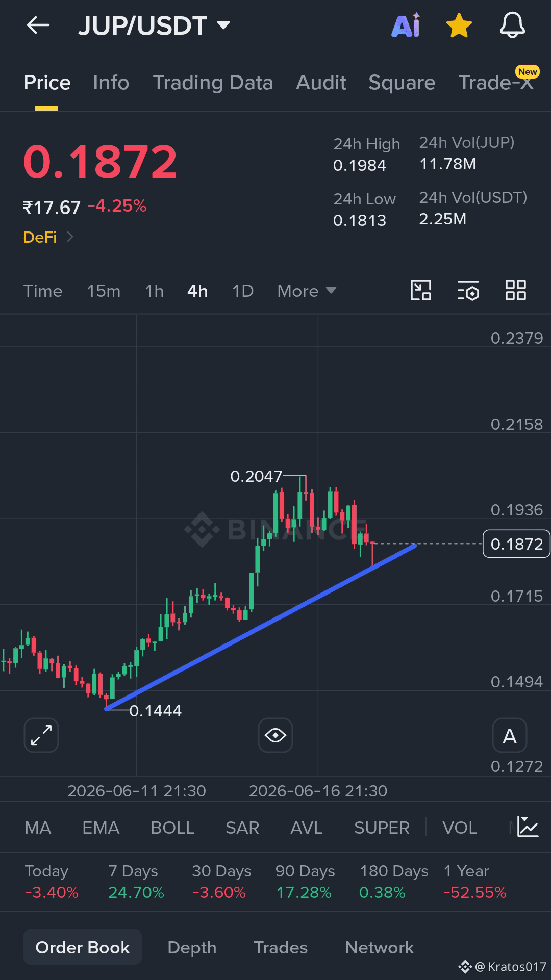551x980 pixels.
Task: Click the 1 Year -52.55% value
Action: click(x=475, y=892)
